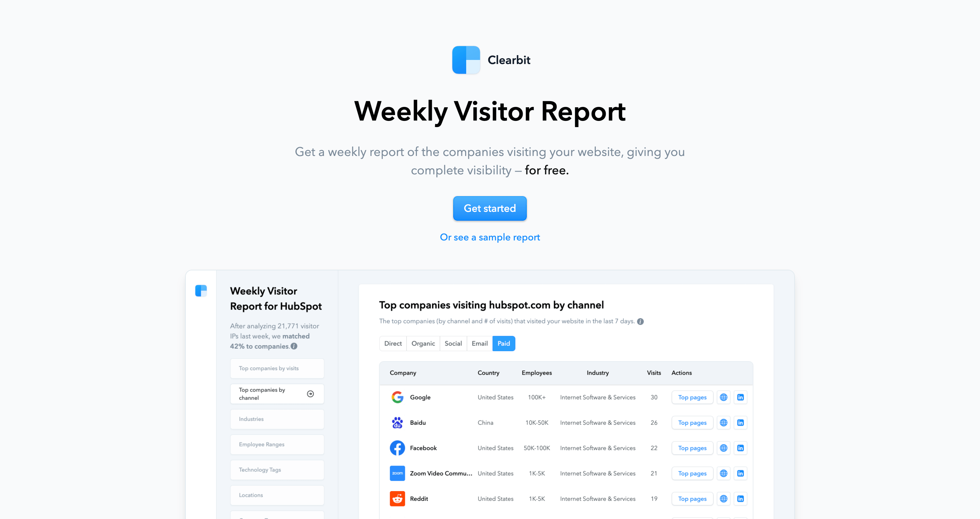Click Google's website globe icon

point(723,397)
